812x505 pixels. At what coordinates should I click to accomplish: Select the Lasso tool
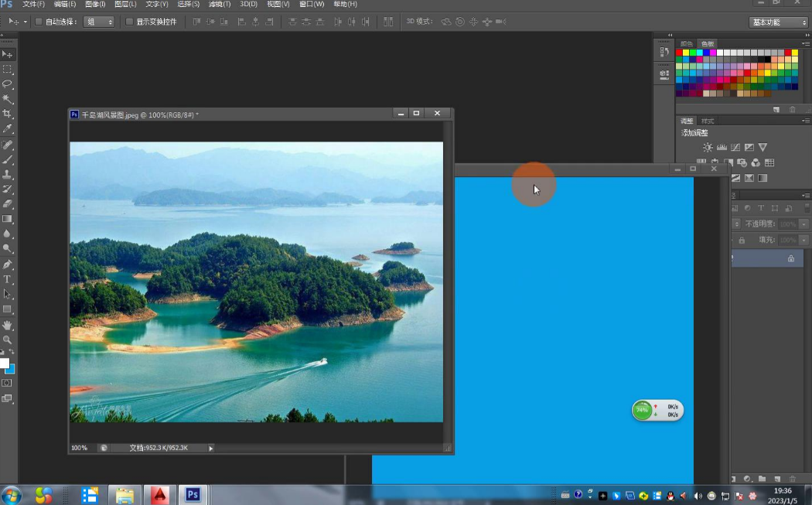7,84
